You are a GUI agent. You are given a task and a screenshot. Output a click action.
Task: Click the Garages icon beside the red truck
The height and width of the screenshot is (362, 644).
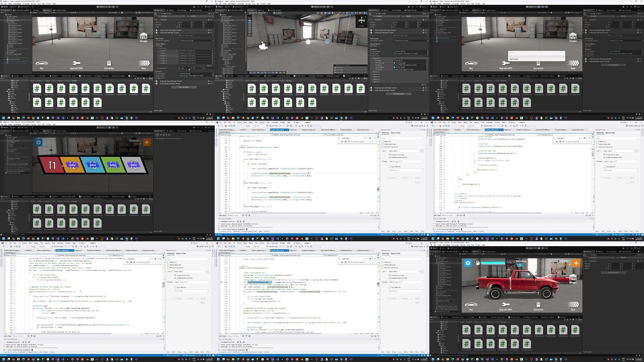point(573,277)
